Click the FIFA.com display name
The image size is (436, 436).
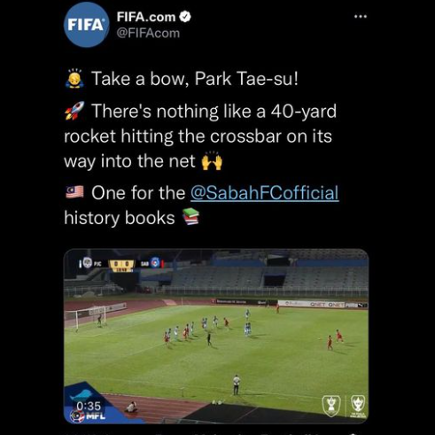coord(146,17)
